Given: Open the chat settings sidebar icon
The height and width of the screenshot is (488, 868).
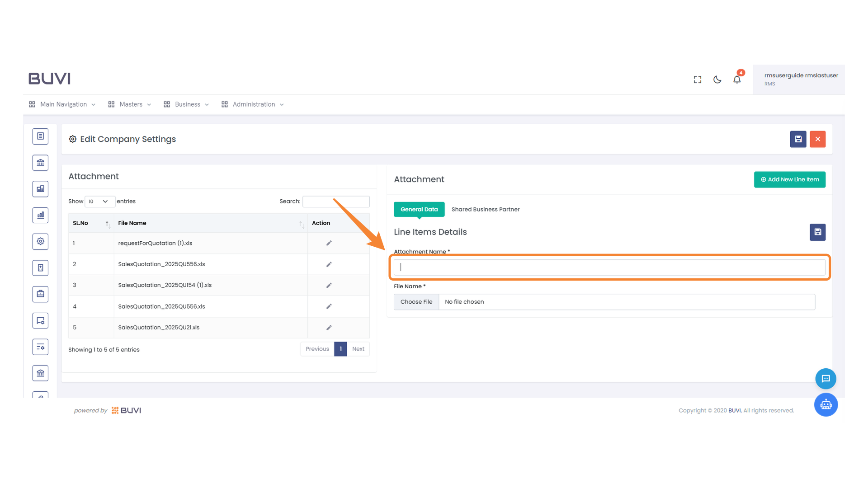Looking at the screenshot, I should tap(40, 320).
